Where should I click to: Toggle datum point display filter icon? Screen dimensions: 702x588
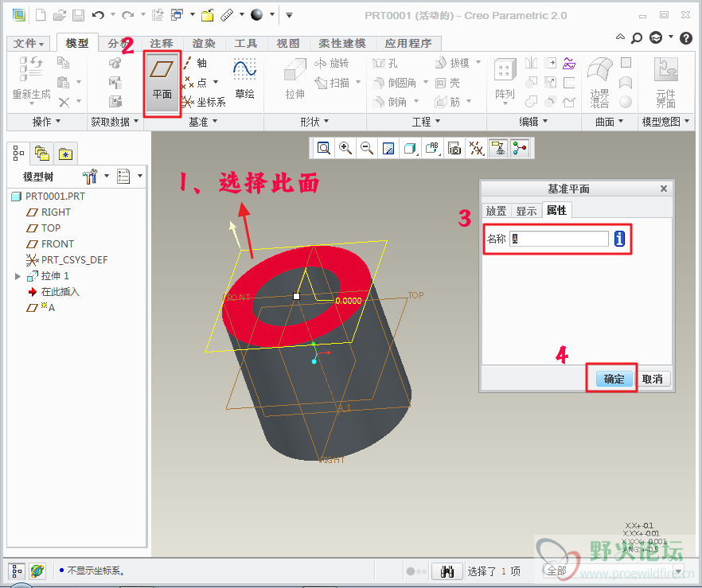click(475, 148)
